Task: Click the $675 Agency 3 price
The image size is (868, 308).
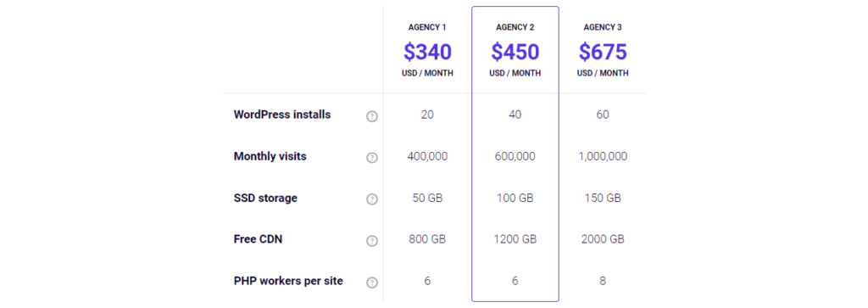Action: coord(603,52)
